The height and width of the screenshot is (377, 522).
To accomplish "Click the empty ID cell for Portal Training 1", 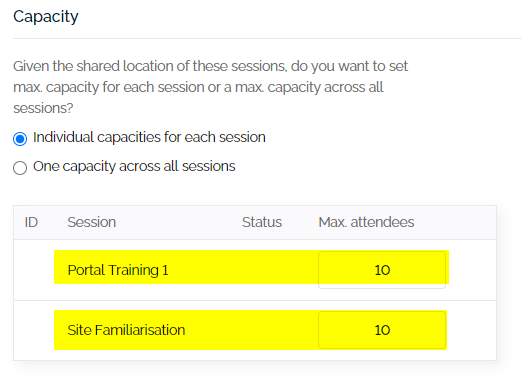I will (x=34, y=270).
